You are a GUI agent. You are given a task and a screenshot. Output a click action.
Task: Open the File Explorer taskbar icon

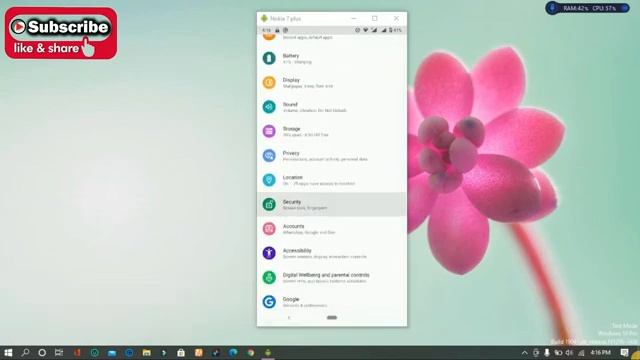coord(147,353)
